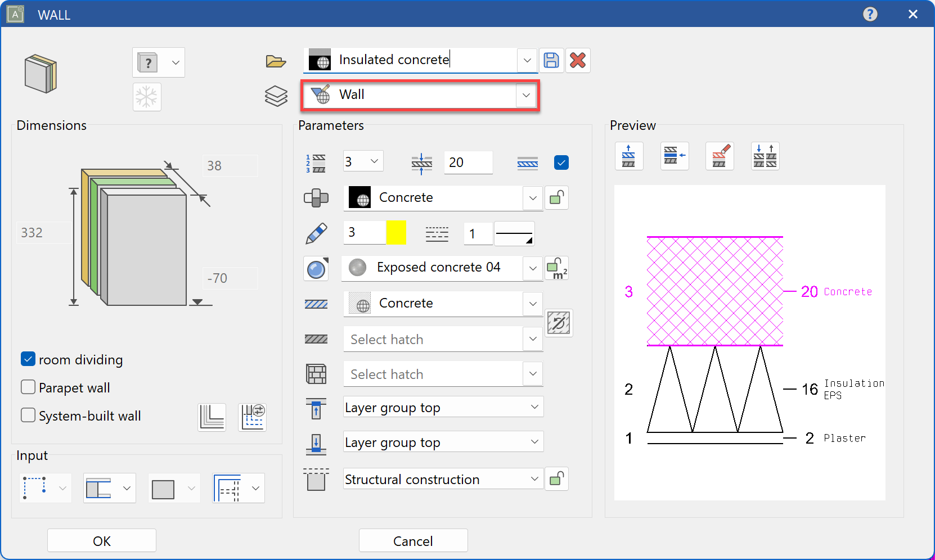Click the delete layer icon in Preview
This screenshot has width=935, height=560.
[x=720, y=156]
